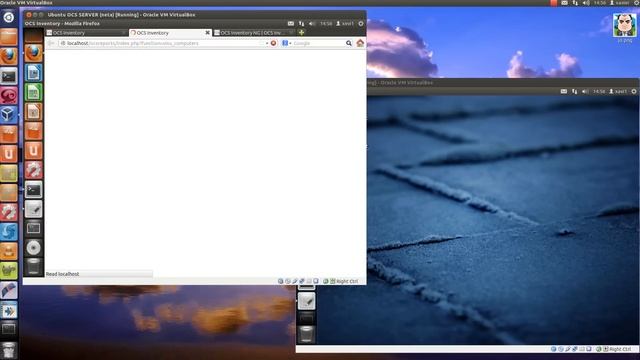The height and width of the screenshot is (360, 640).
Task: Go to Firefox home page icon
Action: pos(360,43)
